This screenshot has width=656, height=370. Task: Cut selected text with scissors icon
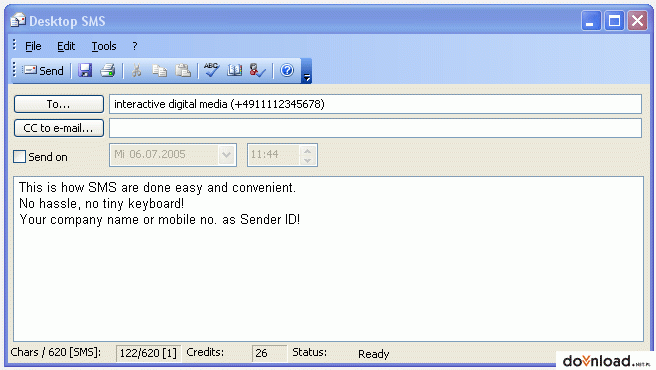(136, 70)
